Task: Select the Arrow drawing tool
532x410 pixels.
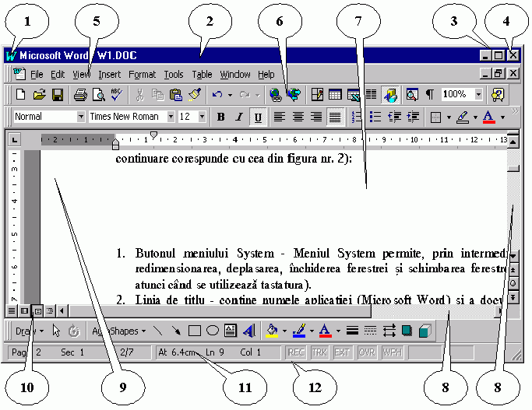Action: point(176,331)
